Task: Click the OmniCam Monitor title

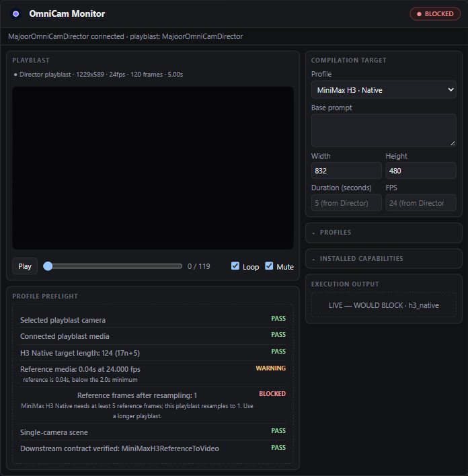Action: point(67,13)
